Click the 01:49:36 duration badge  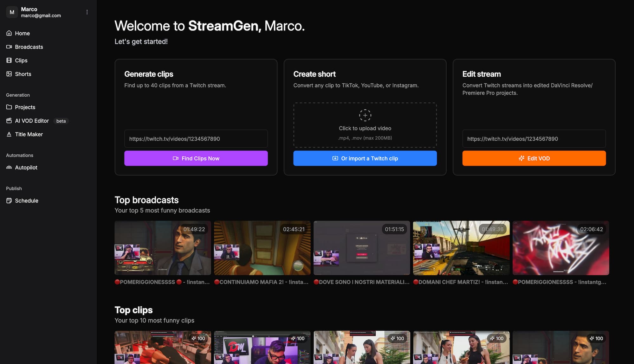(x=493, y=229)
